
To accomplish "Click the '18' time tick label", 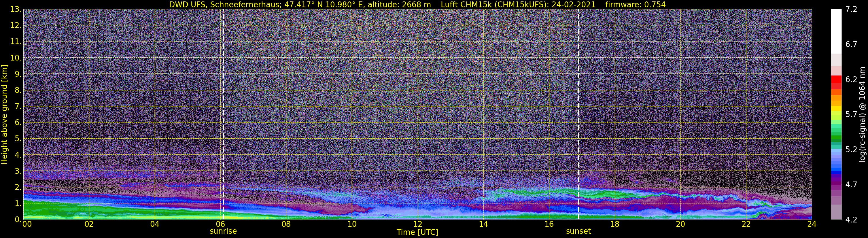I will click(614, 224).
